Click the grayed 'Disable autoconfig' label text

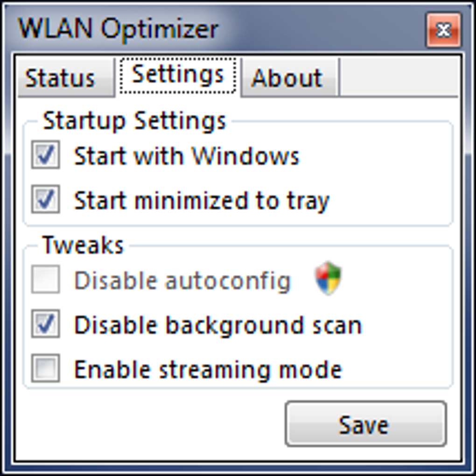pos(183,281)
